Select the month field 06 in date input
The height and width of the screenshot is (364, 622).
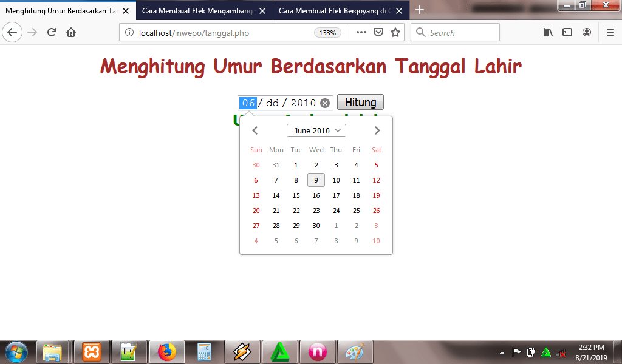click(x=248, y=103)
